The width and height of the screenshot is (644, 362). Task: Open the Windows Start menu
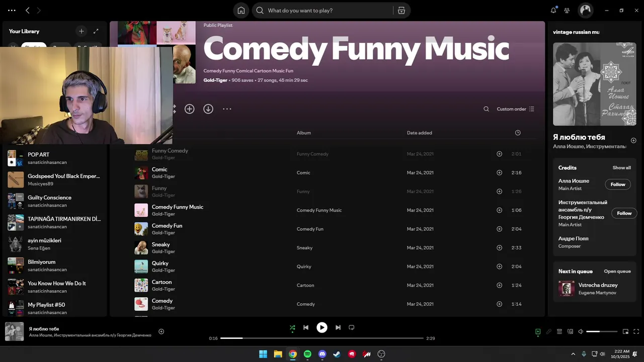tap(263, 354)
